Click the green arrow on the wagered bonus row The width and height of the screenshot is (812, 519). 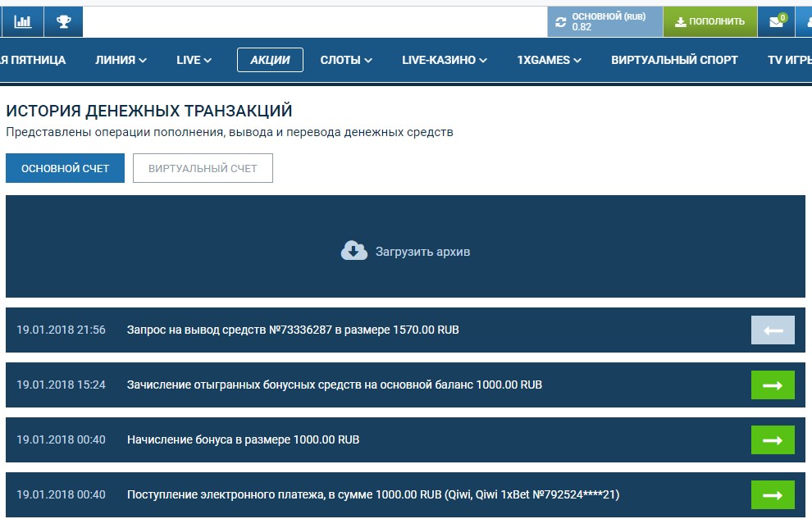(x=773, y=385)
